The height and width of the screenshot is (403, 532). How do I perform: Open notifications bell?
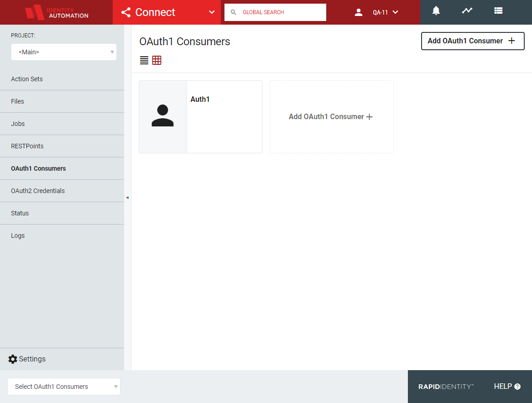pyautogui.click(x=436, y=11)
